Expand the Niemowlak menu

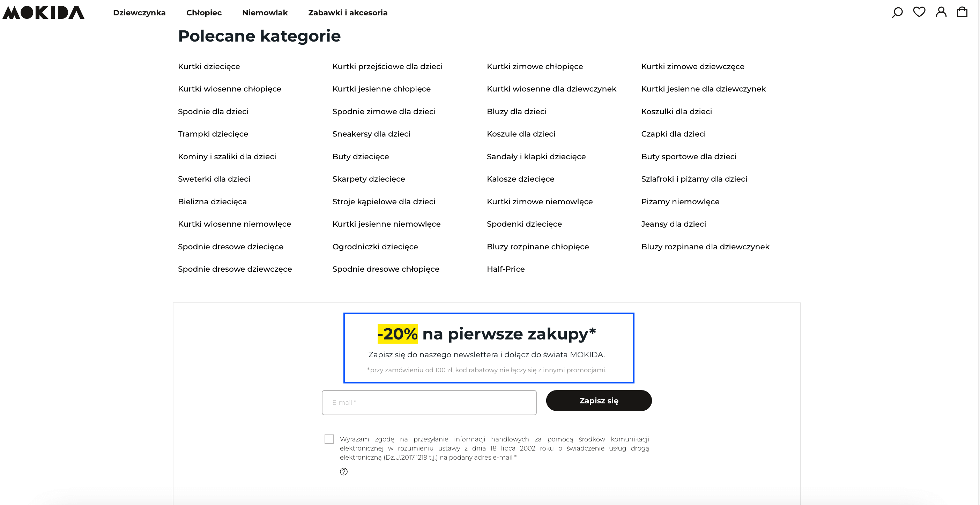pos(265,13)
